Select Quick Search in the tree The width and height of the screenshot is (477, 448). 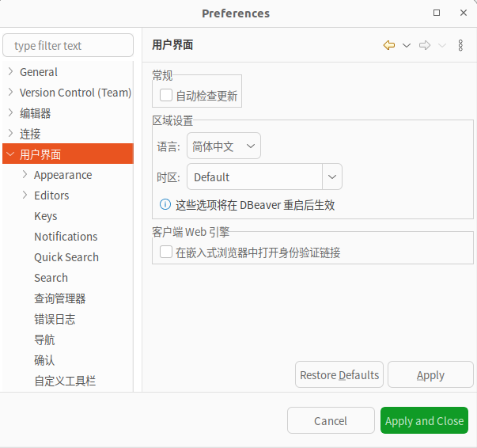pos(66,257)
